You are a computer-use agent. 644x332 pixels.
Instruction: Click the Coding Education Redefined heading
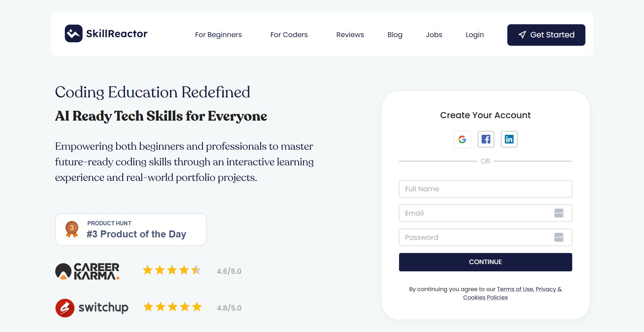click(x=153, y=92)
